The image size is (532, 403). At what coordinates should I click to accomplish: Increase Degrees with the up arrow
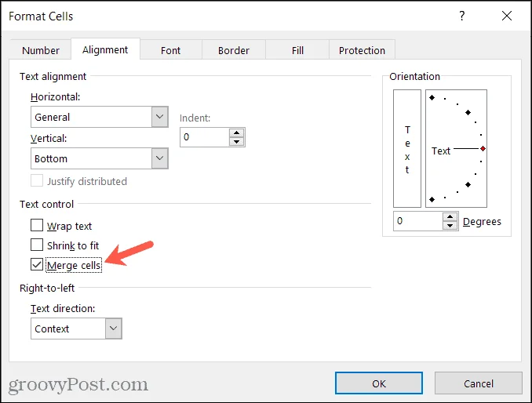450,216
